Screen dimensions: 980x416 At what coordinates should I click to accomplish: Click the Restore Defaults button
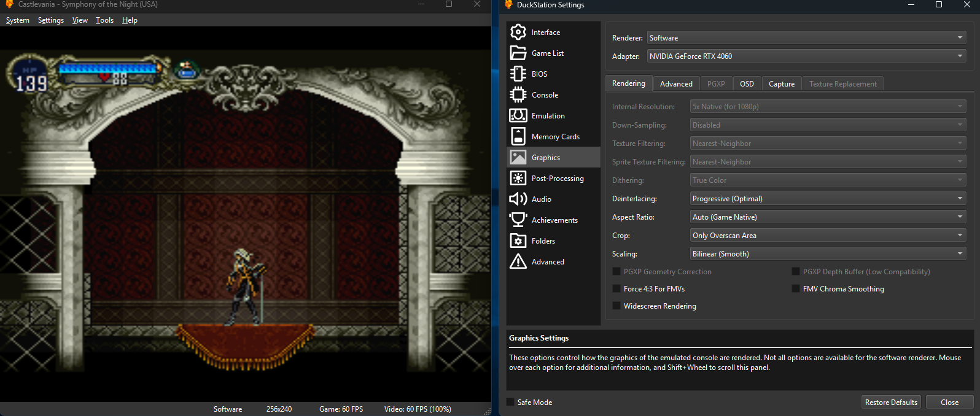tap(891, 402)
